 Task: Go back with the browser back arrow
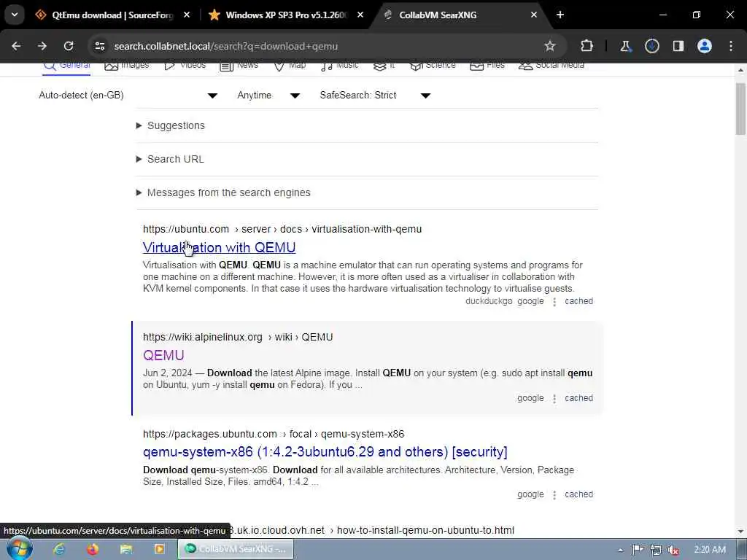16,46
